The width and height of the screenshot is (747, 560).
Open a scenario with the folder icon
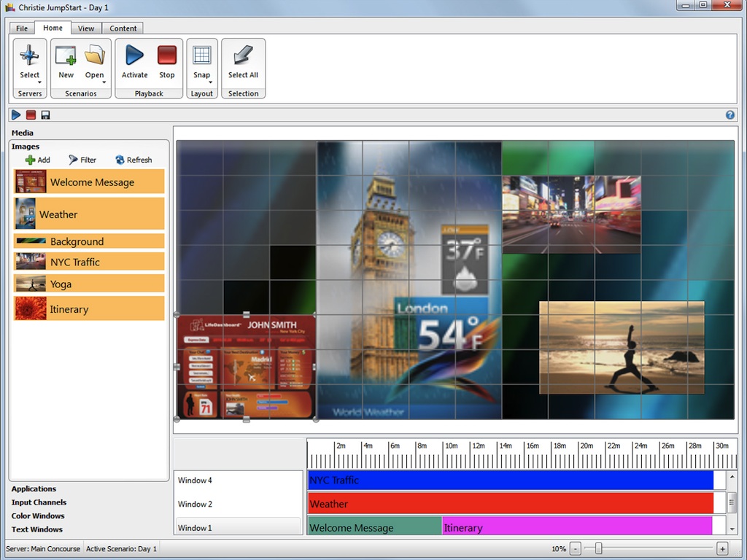(x=95, y=57)
